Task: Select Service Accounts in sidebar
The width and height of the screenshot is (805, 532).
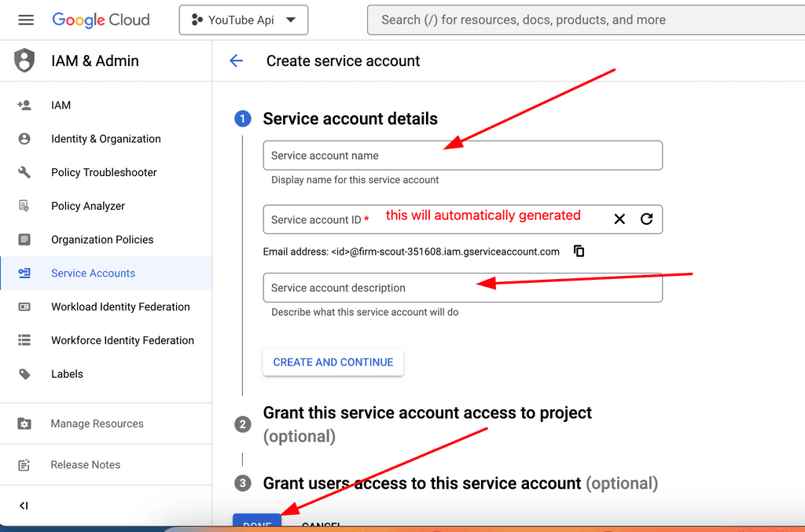Action: point(106,273)
